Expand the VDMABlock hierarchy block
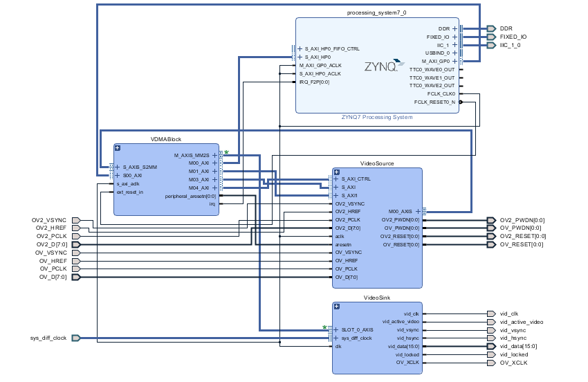The image size is (588, 382). click(118, 148)
